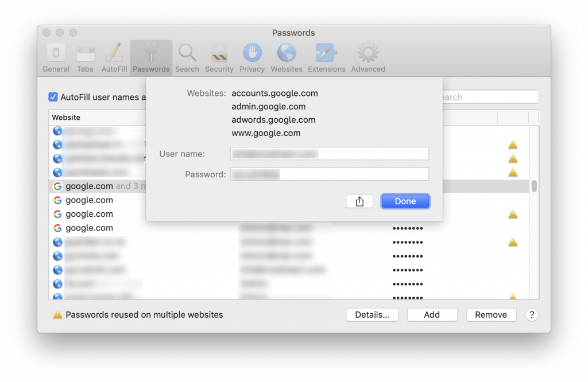Image resolution: width=588 pixels, height=382 pixels.
Task: Click the Done button
Action: pos(405,201)
